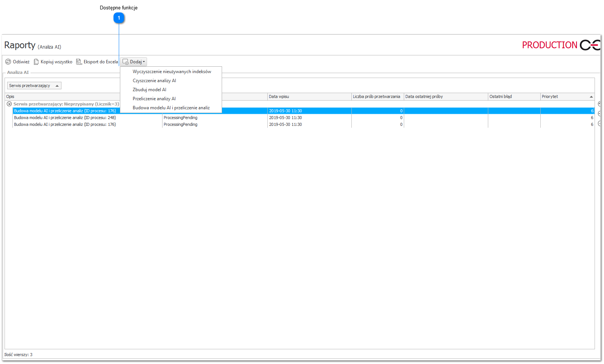Sort by Data wpisu column header

309,96
